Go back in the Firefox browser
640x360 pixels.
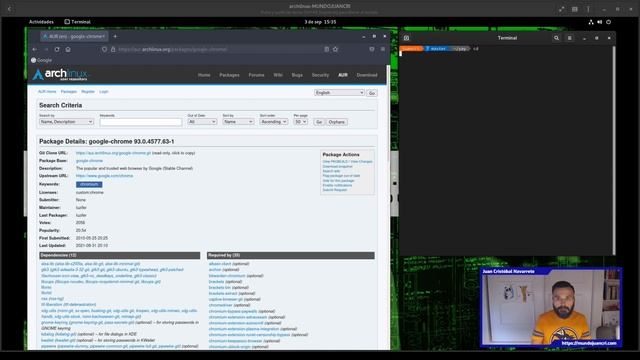(x=35, y=49)
